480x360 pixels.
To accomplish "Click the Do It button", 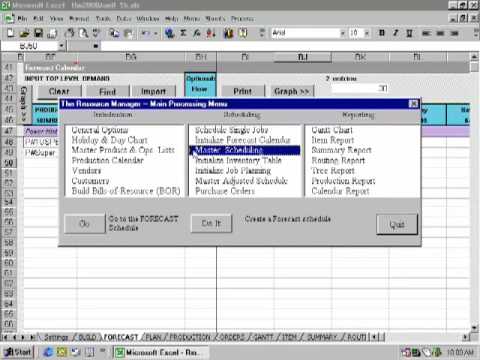I will pyautogui.click(x=211, y=223).
